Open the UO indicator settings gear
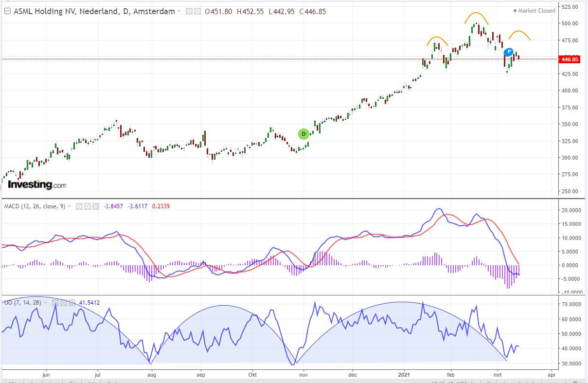This screenshot has width=588, height=383. [65, 303]
